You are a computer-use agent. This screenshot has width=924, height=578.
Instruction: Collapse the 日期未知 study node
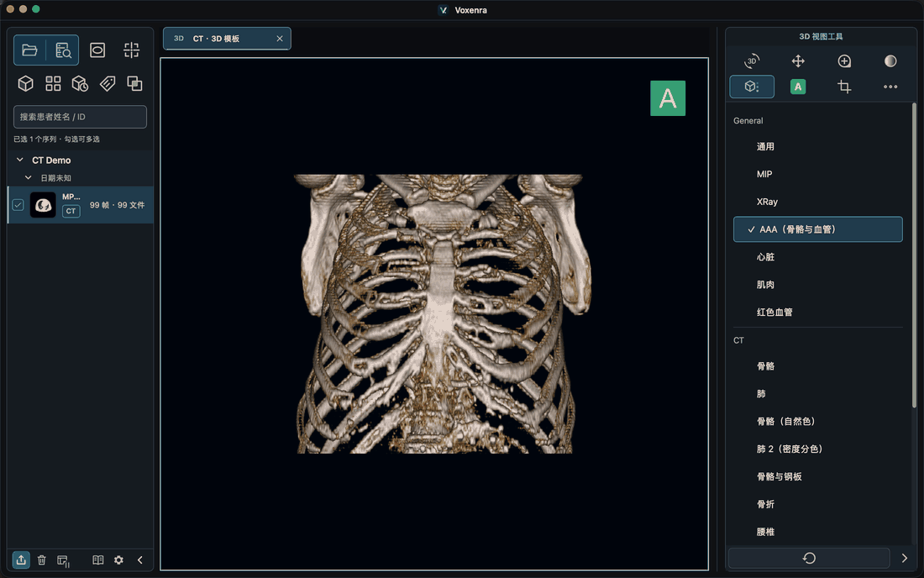pos(28,177)
